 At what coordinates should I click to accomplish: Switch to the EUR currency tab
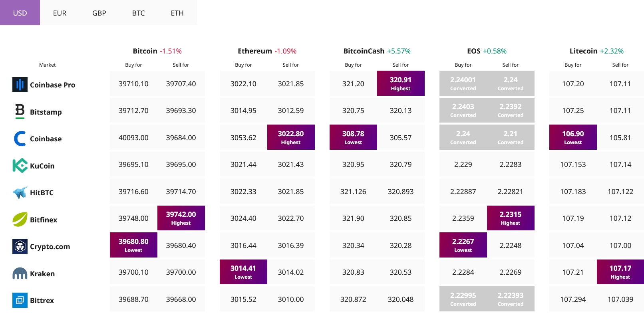click(60, 13)
